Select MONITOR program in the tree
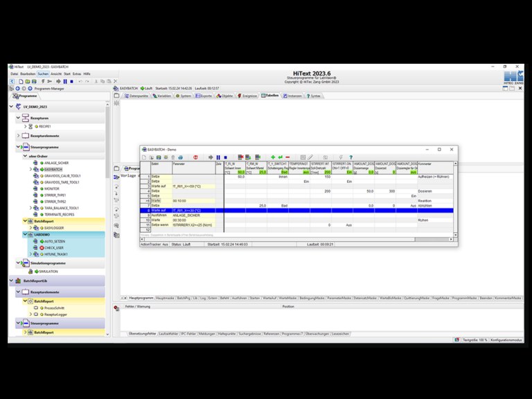The width and height of the screenshot is (532, 399). 51,188
